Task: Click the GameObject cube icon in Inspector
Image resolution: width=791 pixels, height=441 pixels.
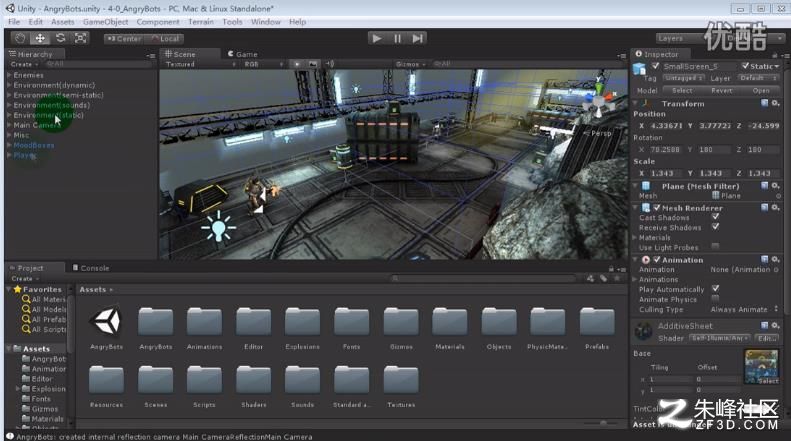Action: 640,69
